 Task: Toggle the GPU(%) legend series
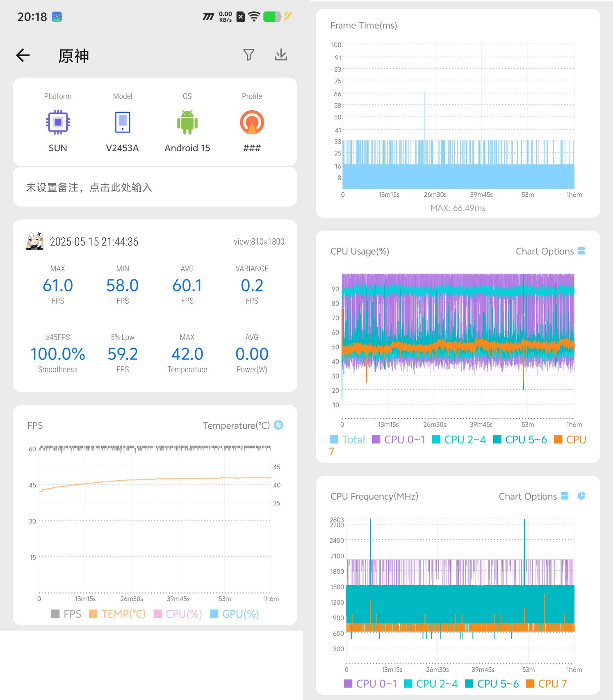[x=234, y=614]
